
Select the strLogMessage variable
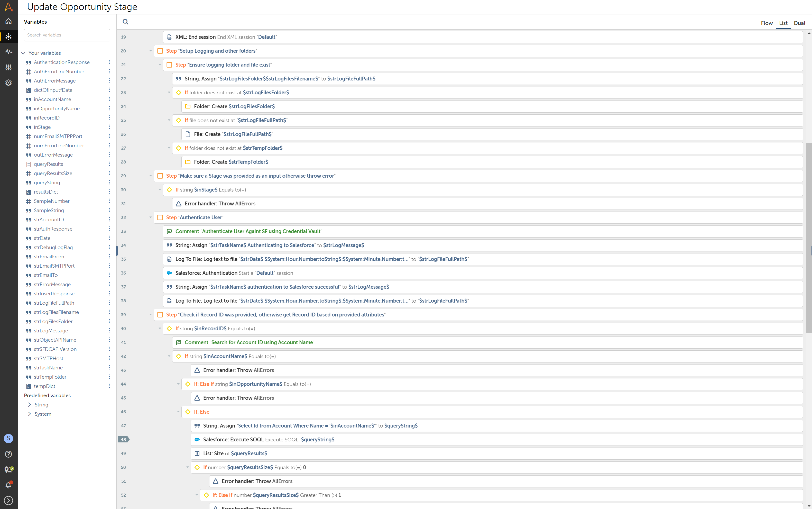[51, 331]
